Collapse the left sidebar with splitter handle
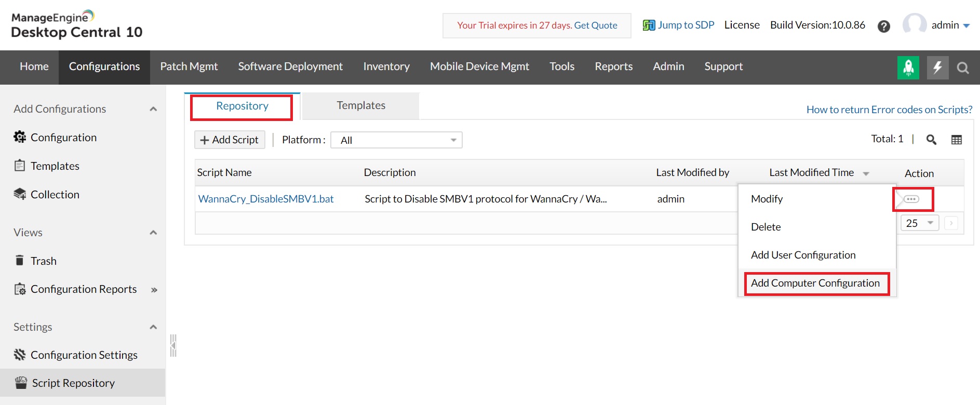This screenshot has height=405, width=980. [173, 345]
